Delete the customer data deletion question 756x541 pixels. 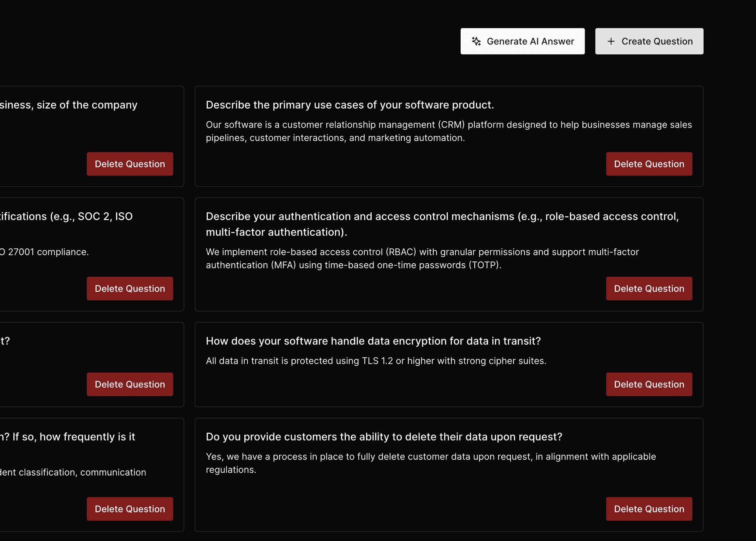coord(649,509)
